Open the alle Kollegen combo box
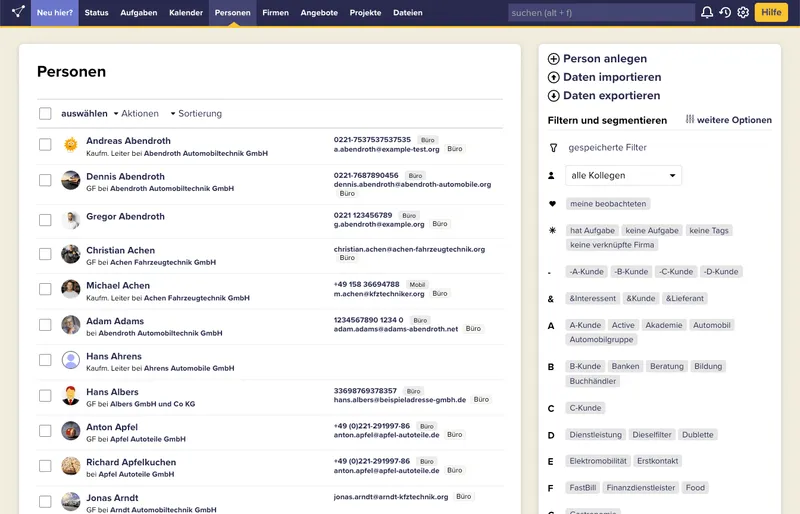This screenshot has width=800, height=514. 623,176
